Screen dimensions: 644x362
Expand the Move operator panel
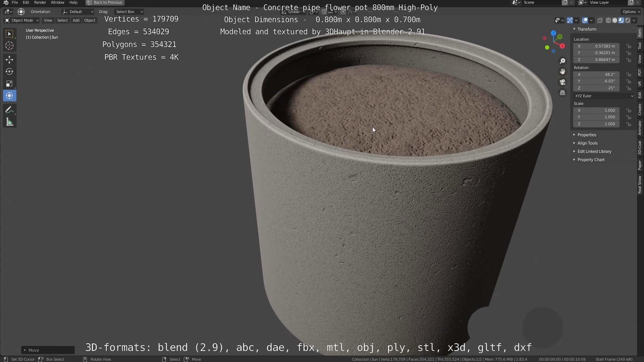(48, 350)
